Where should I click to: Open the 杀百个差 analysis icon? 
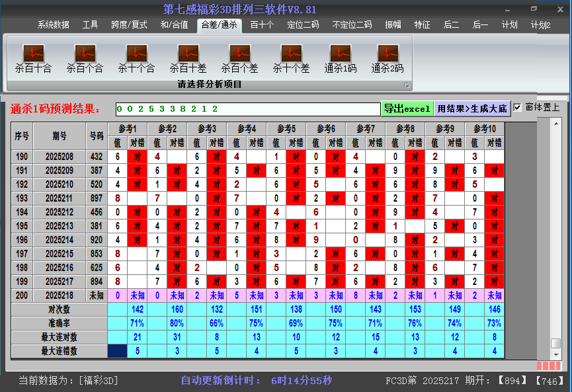239,59
